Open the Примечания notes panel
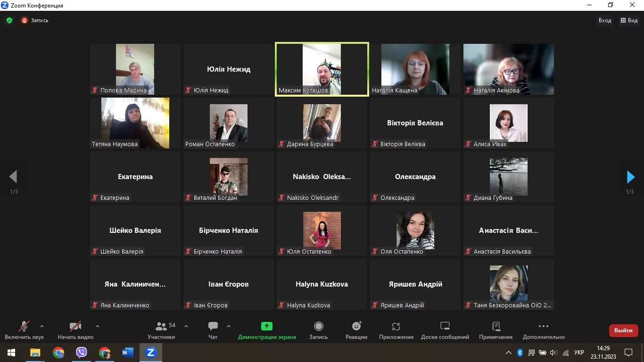This screenshot has width=644, height=362. 495,329
